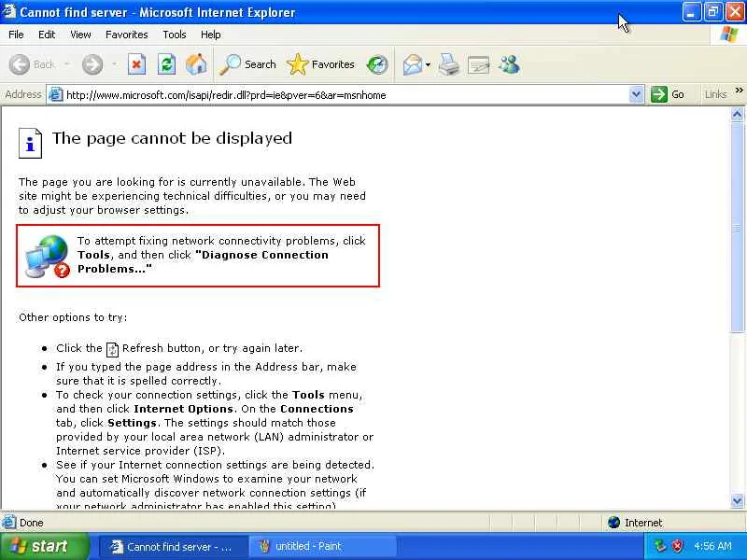The width and height of the screenshot is (747, 560).
Task: Click the Go button
Action: click(668, 94)
